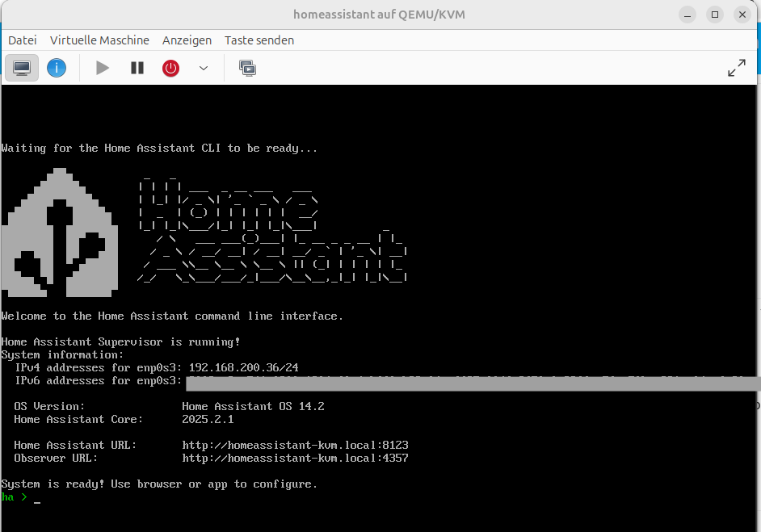This screenshot has width=761, height=532.
Task: Open the Taste senden menu
Action: pos(259,40)
